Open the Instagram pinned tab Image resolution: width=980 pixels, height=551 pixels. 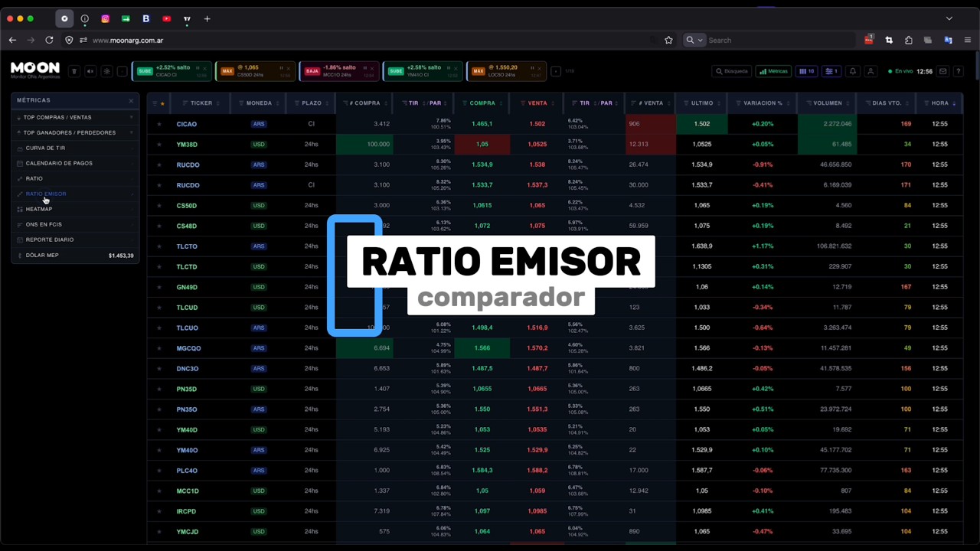pos(105,18)
